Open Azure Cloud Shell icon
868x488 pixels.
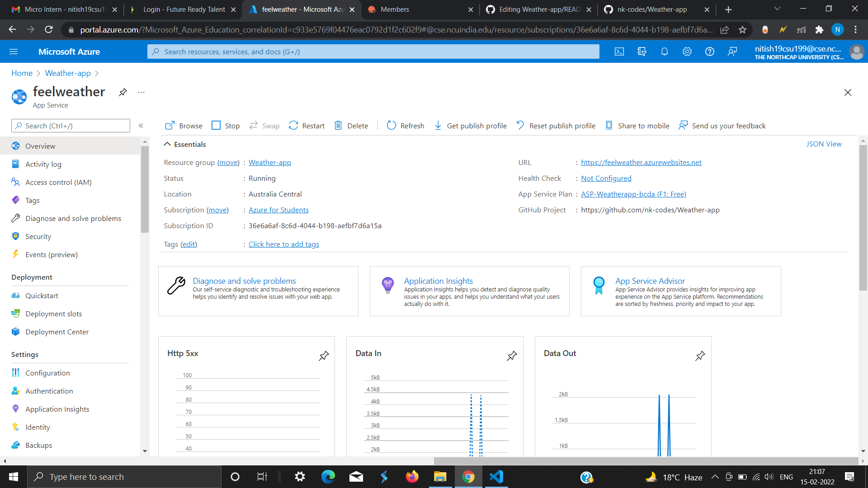[x=619, y=52]
